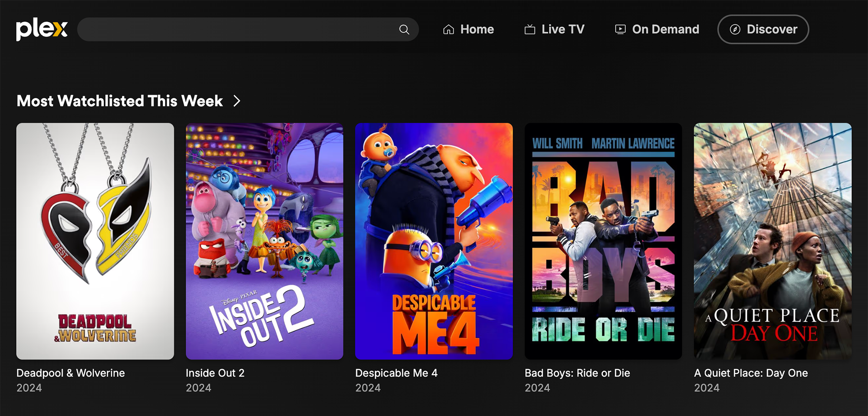The width and height of the screenshot is (868, 416).
Task: Open Bad Boys: Ride or Die poster
Action: [603, 241]
